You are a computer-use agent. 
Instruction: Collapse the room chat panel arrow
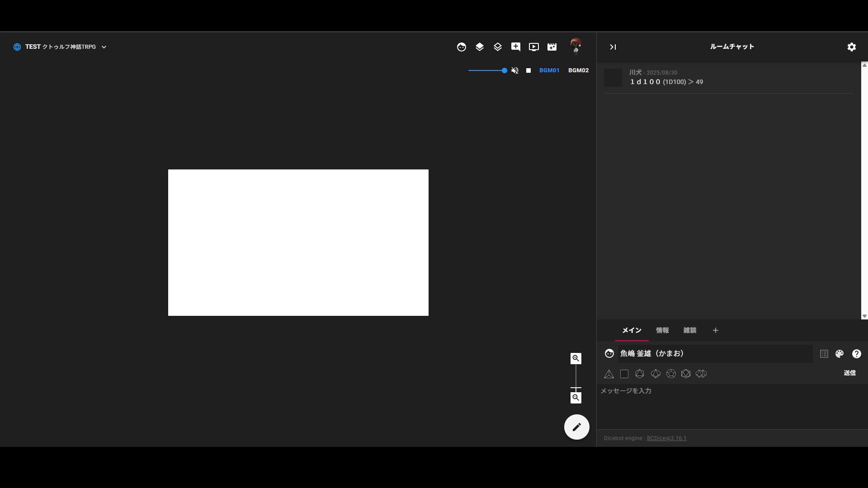tap(613, 47)
